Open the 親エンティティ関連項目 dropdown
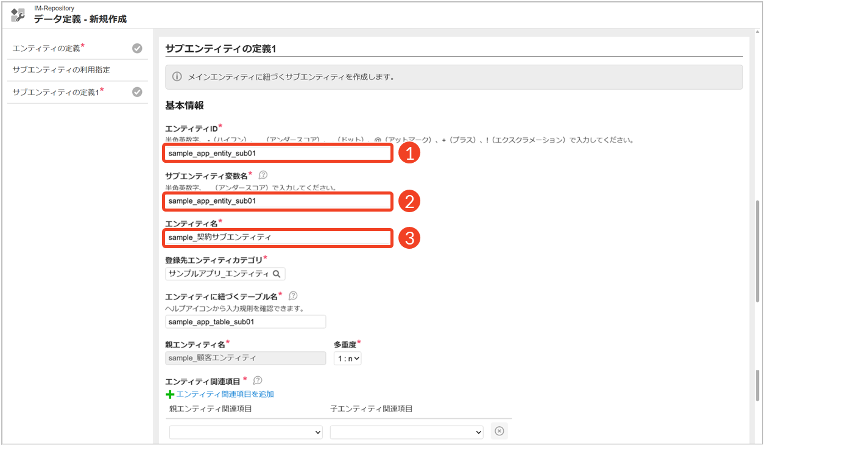 click(x=245, y=432)
